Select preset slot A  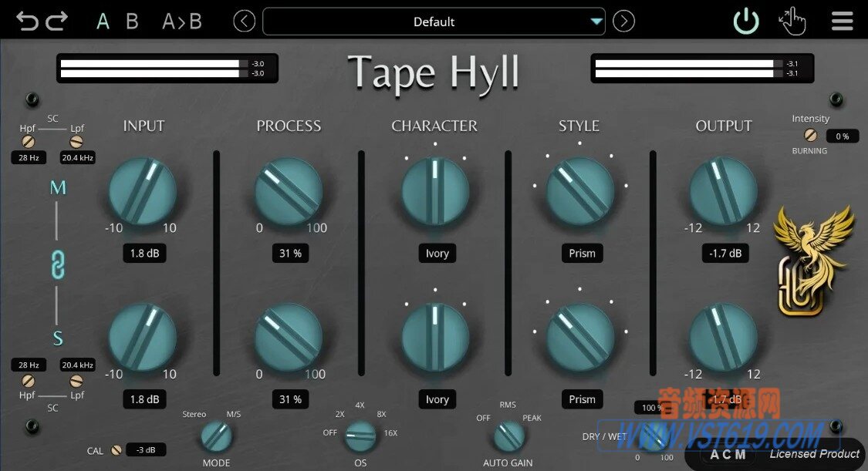point(103,21)
